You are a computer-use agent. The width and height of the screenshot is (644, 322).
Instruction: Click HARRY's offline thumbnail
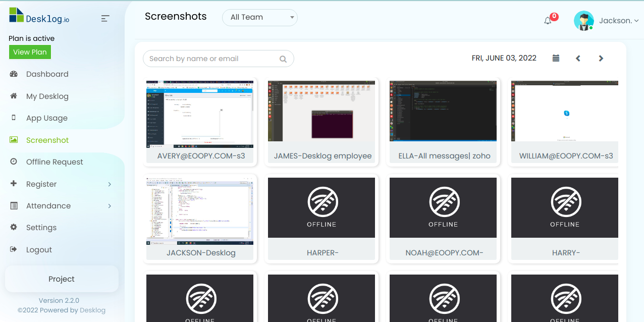tap(565, 207)
